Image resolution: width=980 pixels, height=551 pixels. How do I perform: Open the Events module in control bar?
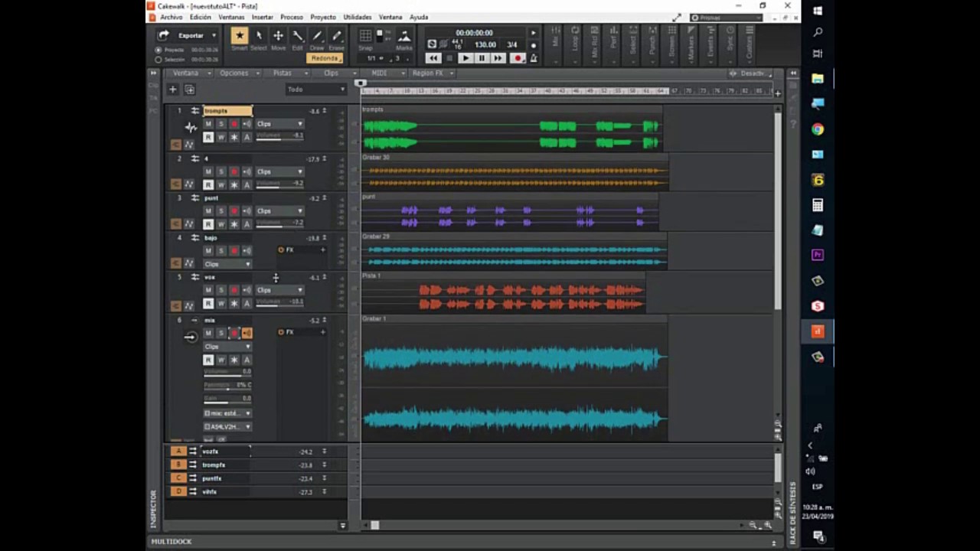coord(710,44)
